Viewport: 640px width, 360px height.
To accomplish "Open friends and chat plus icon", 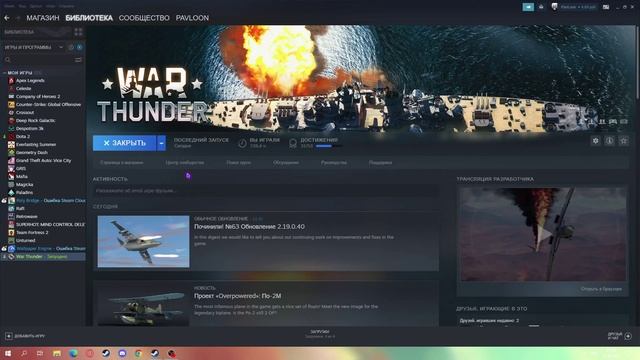I will (628, 336).
